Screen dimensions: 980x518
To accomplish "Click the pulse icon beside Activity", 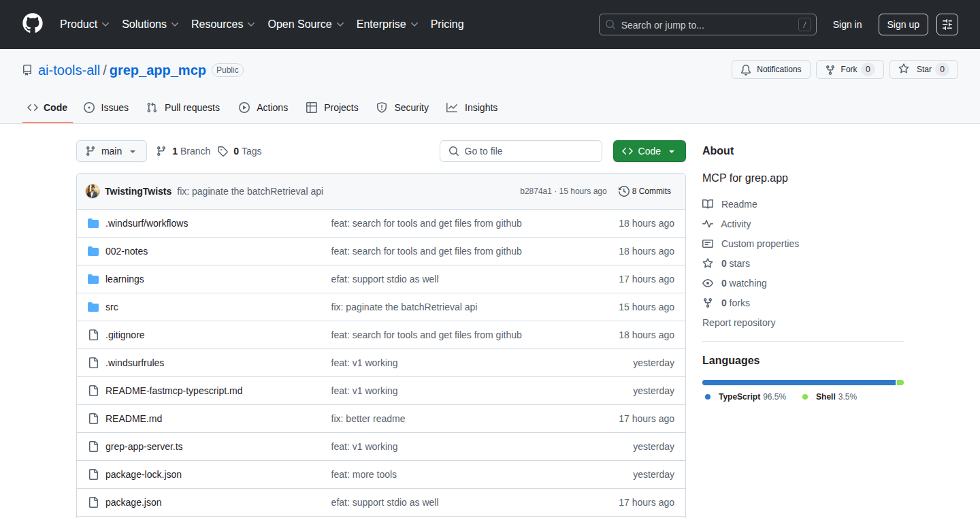I will [x=708, y=224].
